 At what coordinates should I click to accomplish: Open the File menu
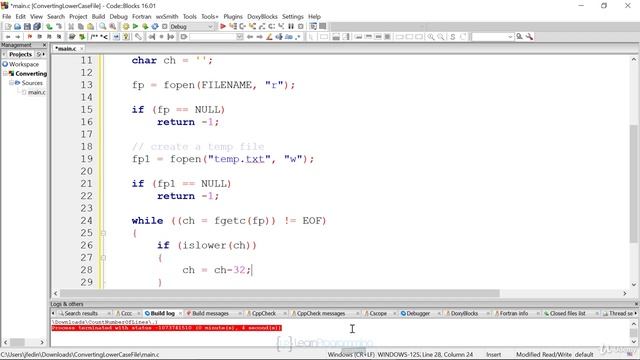coord(7,16)
